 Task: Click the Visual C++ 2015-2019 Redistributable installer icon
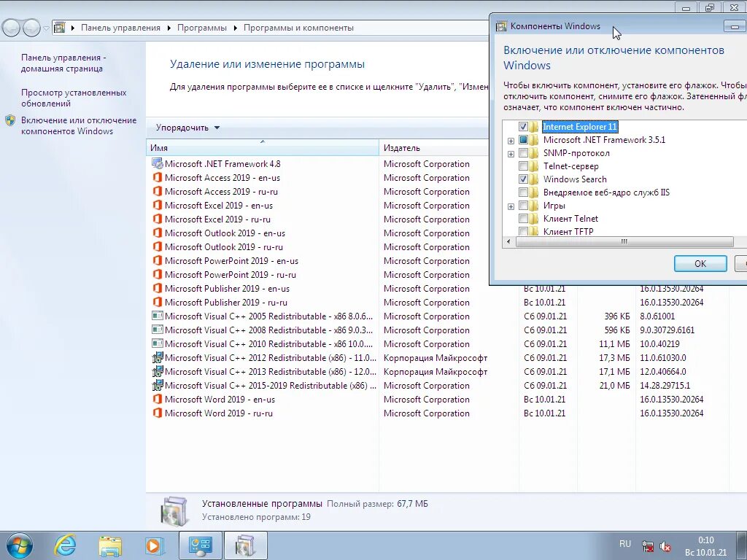click(x=158, y=385)
